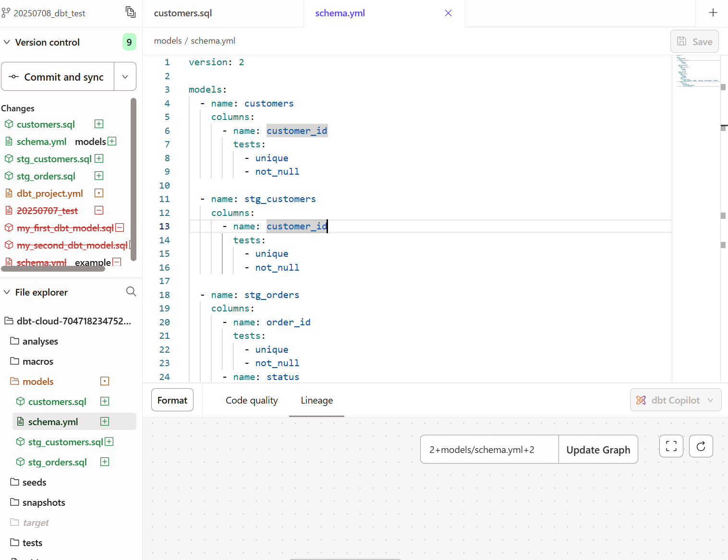Screen dimensions: 728x560
Task: Open file search with magnifier icon
Action: (131, 292)
